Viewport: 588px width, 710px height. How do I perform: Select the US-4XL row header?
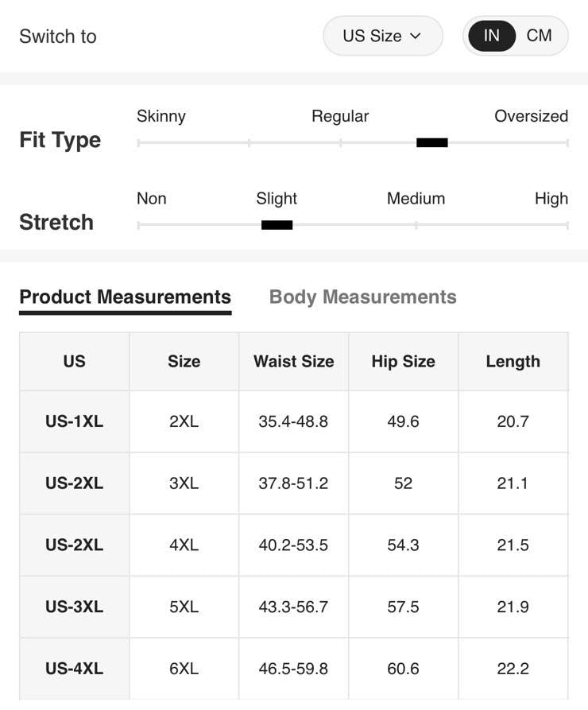click(74, 669)
